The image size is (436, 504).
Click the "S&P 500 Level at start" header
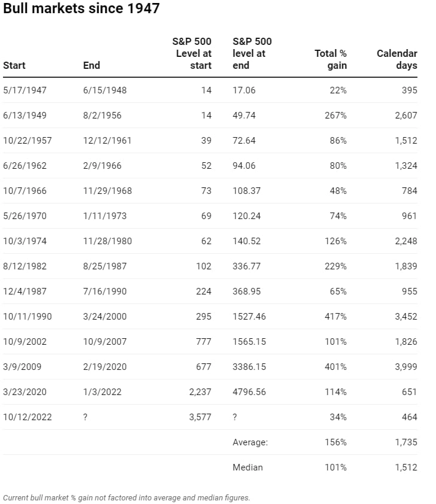(x=191, y=53)
